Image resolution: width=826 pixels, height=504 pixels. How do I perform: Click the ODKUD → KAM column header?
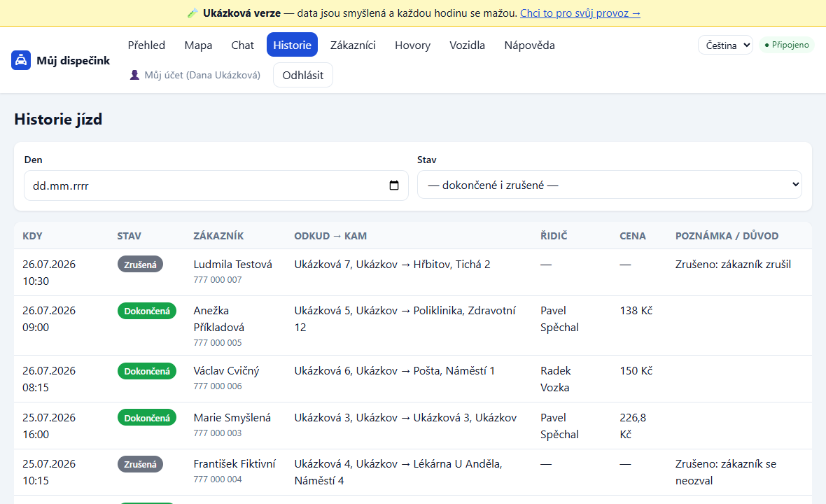pos(330,236)
